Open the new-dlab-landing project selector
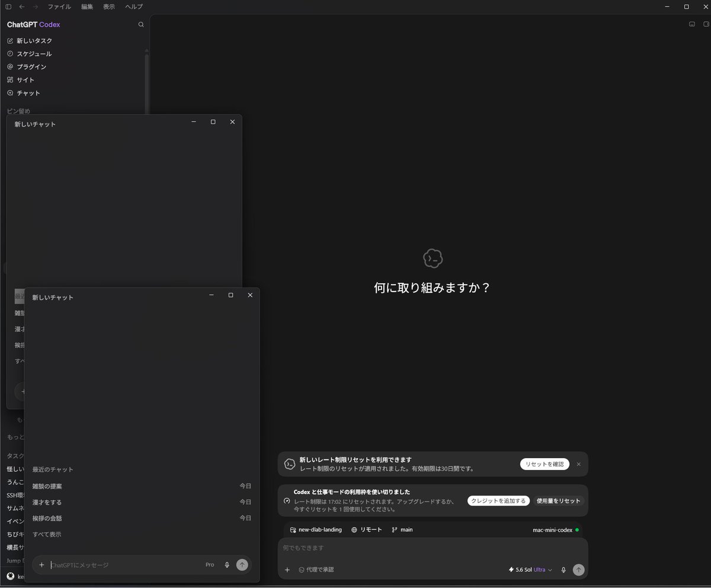The width and height of the screenshot is (711, 588). pyautogui.click(x=316, y=530)
